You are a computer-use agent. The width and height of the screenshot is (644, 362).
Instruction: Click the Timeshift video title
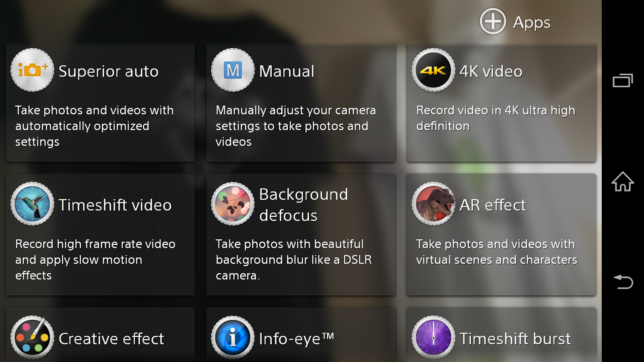tap(115, 205)
